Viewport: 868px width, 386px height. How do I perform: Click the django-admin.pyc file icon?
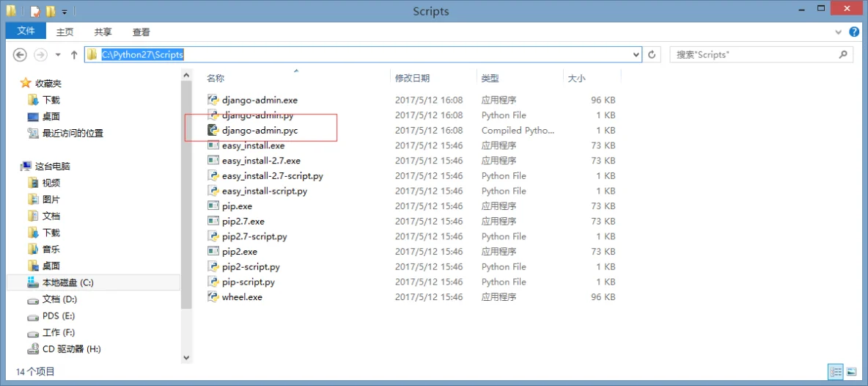point(213,130)
